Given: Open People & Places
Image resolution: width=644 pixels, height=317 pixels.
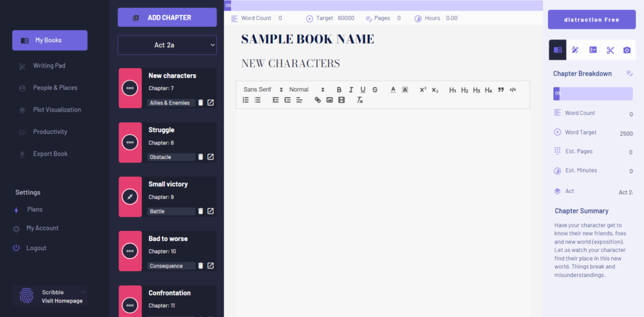Looking at the screenshot, I should click(55, 88).
